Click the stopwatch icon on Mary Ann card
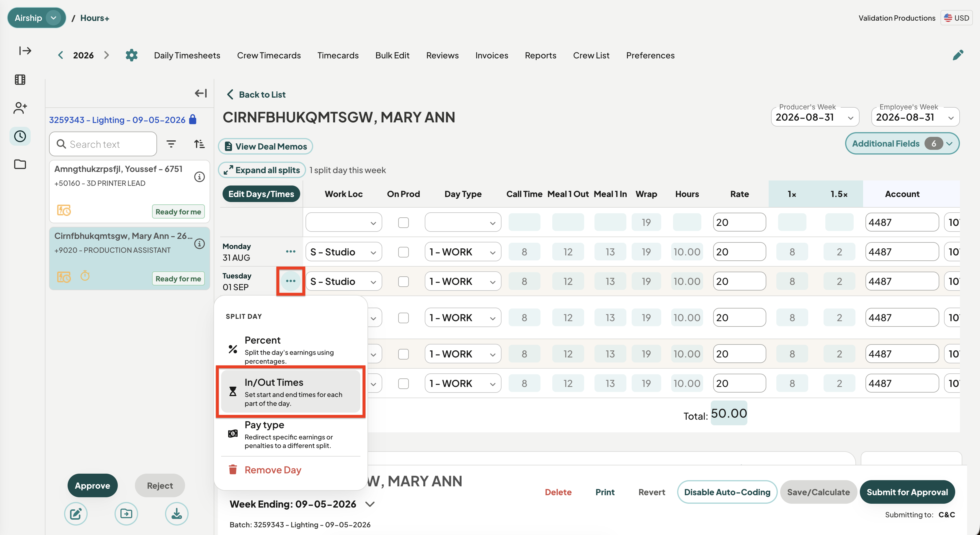Image resolution: width=980 pixels, height=535 pixels. (x=85, y=276)
